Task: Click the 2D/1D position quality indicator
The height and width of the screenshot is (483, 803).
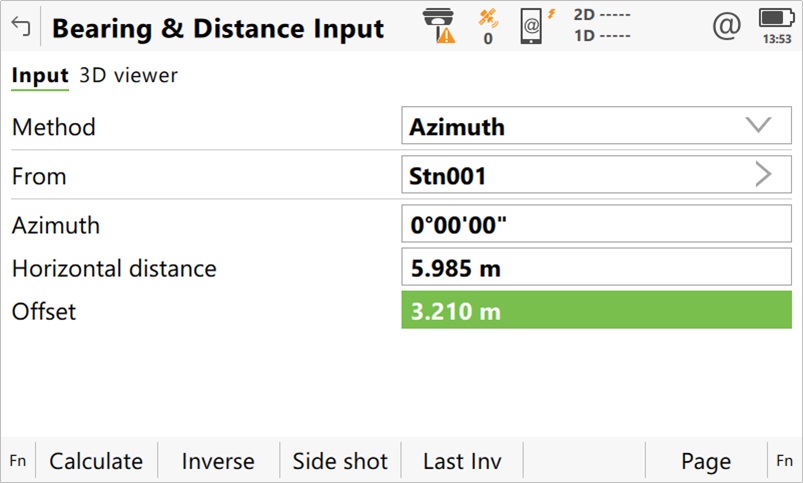Action: pyautogui.click(x=602, y=26)
